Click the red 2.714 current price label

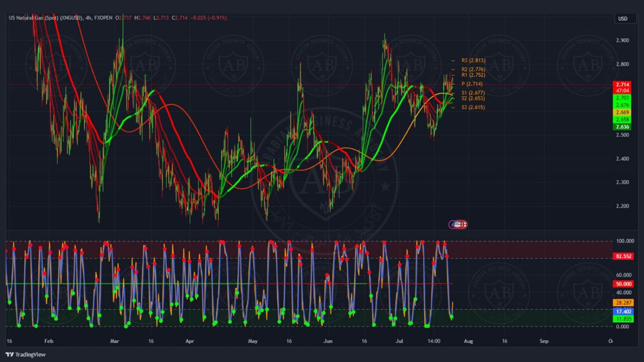(623, 85)
